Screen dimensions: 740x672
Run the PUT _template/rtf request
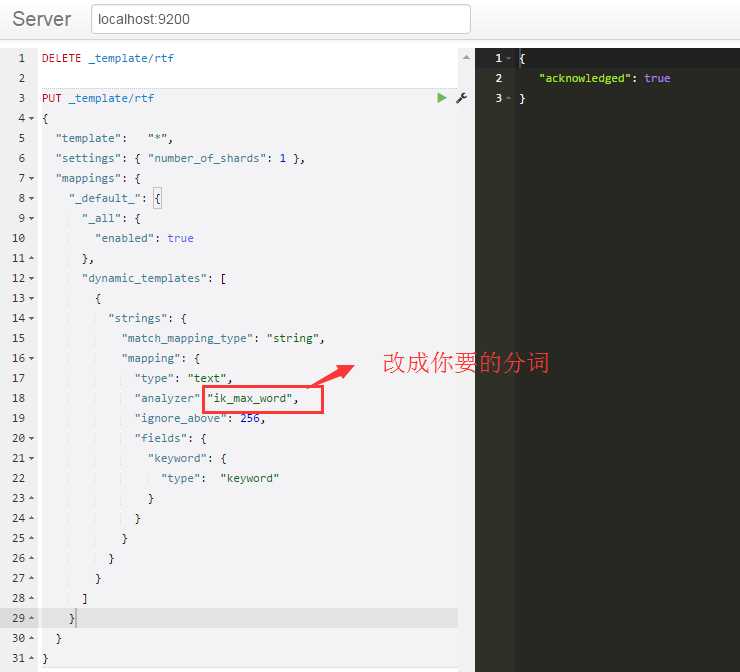click(442, 98)
